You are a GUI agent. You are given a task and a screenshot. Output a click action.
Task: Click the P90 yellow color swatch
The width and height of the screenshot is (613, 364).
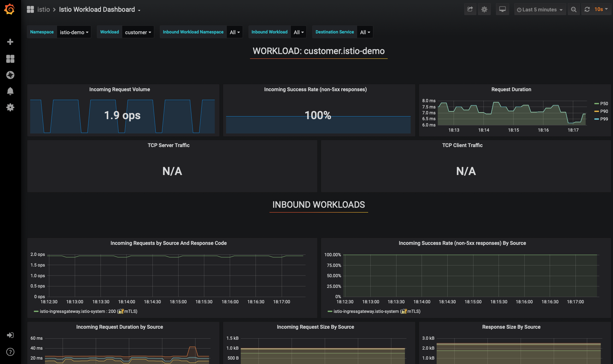596,111
